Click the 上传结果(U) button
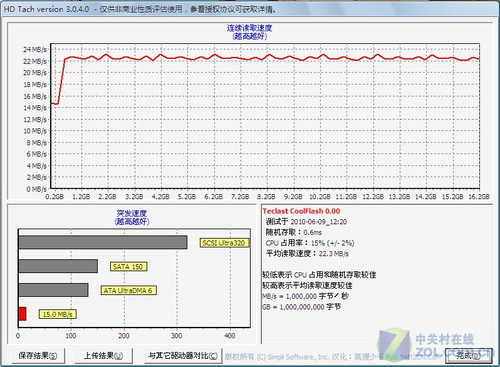This screenshot has width=500, height=367. [x=104, y=356]
